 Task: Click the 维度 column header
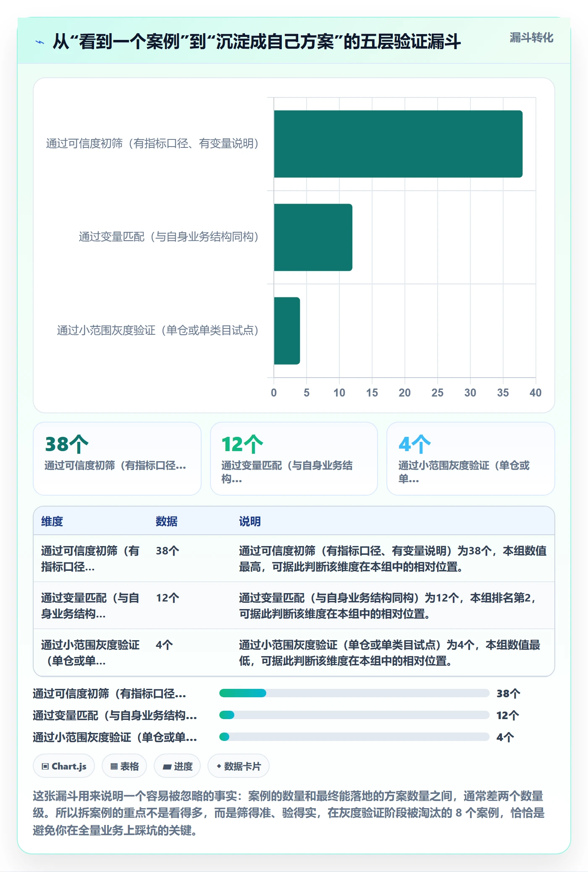click(52, 521)
